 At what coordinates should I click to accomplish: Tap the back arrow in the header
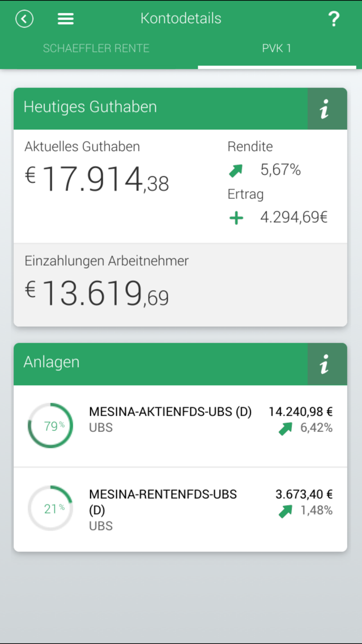click(24, 19)
